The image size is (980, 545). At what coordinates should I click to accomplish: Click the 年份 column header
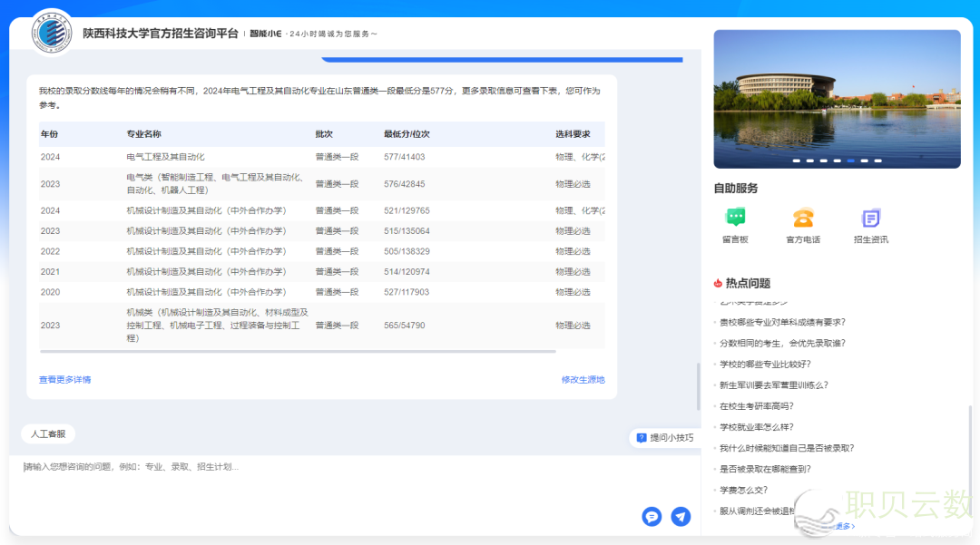49,134
